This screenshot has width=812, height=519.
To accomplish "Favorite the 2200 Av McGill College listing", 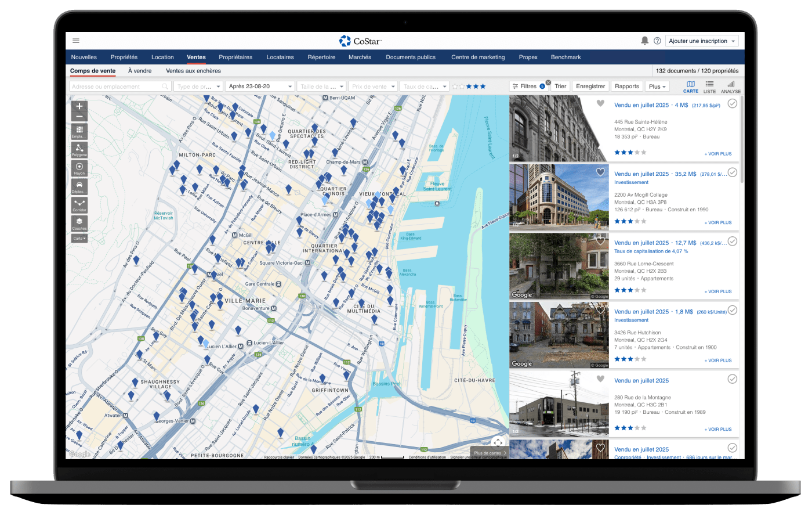I will (x=600, y=172).
